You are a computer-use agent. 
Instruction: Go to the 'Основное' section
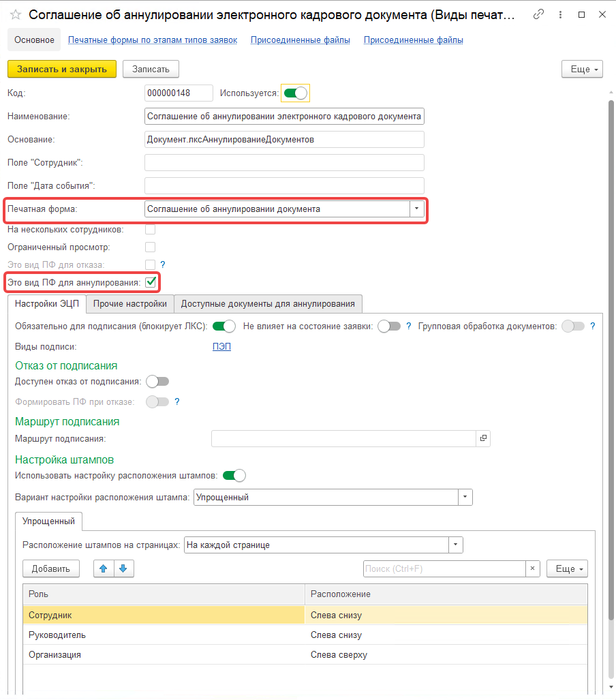(34, 40)
